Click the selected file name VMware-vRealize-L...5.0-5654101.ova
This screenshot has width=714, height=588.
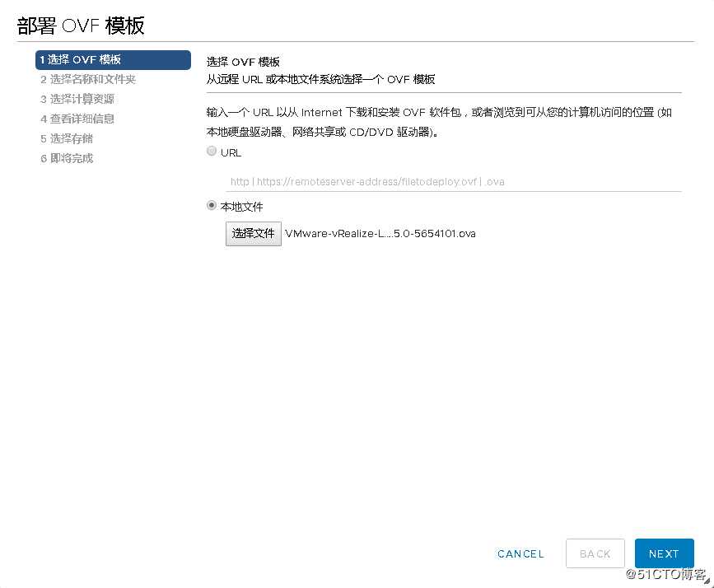(x=380, y=234)
